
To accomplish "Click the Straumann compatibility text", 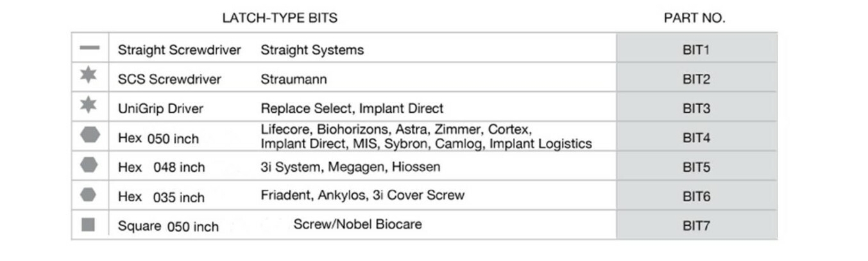I will 293,80.
